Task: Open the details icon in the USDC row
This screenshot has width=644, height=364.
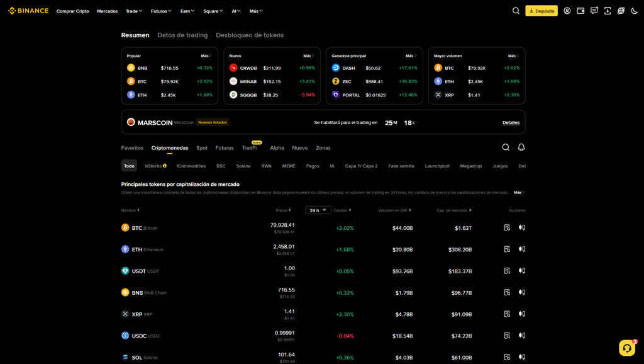Action: coord(508,336)
